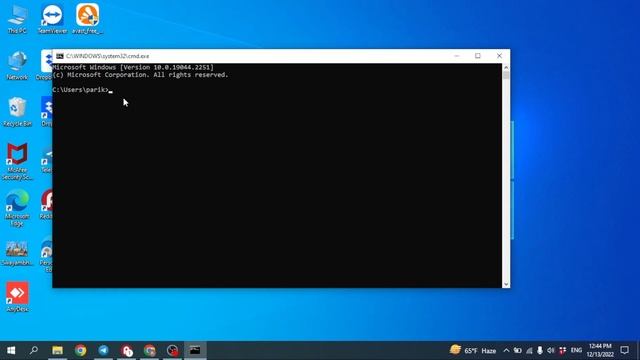Screen dimensions: 640x360
Task: Open taskbar Search magnifier
Action: [x=34, y=350]
